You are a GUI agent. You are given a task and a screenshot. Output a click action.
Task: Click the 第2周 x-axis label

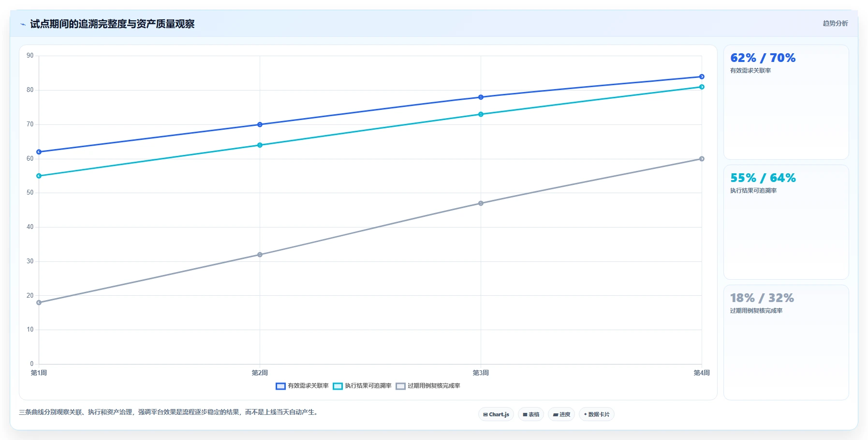260,373
